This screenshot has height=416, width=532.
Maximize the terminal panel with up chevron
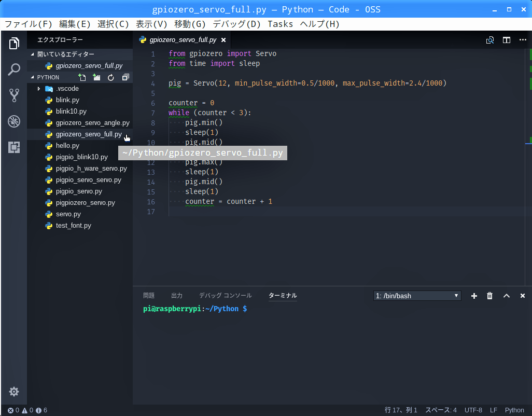(507, 296)
